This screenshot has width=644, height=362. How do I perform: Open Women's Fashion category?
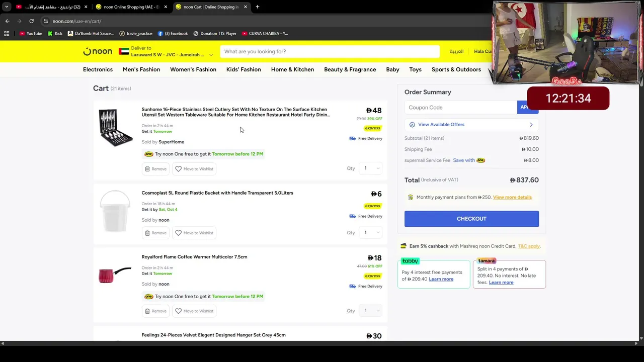pos(193,69)
